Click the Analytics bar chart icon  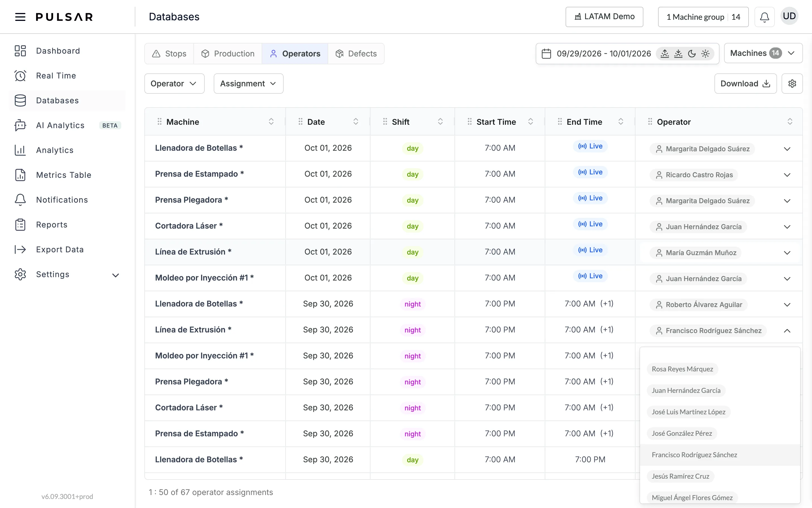(x=20, y=150)
